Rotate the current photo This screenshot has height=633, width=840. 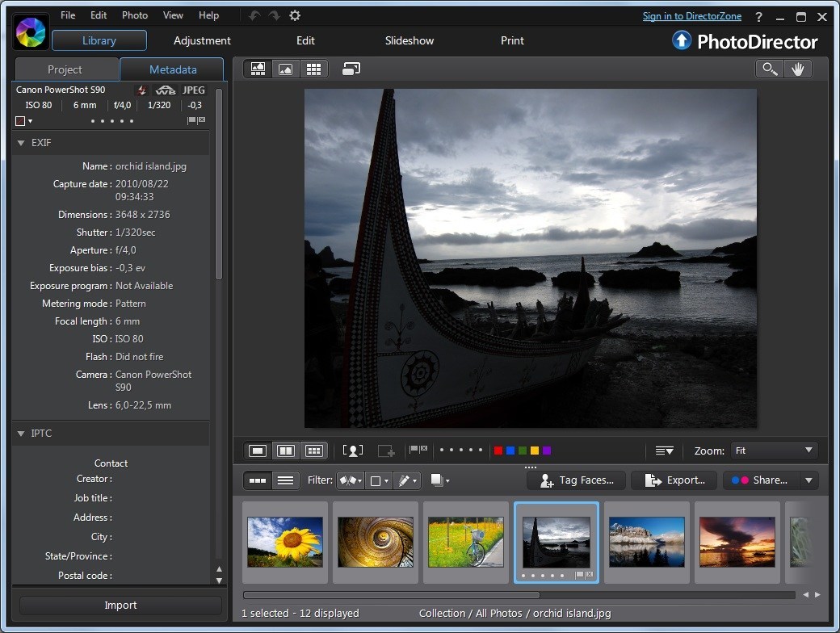(x=351, y=69)
